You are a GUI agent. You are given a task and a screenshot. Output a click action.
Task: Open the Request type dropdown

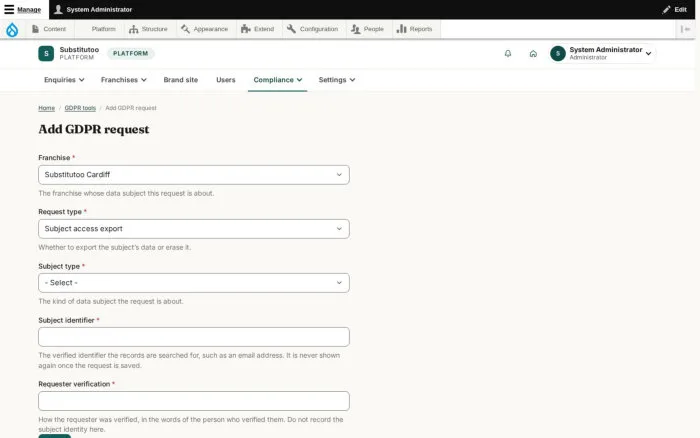pyautogui.click(x=194, y=229)
